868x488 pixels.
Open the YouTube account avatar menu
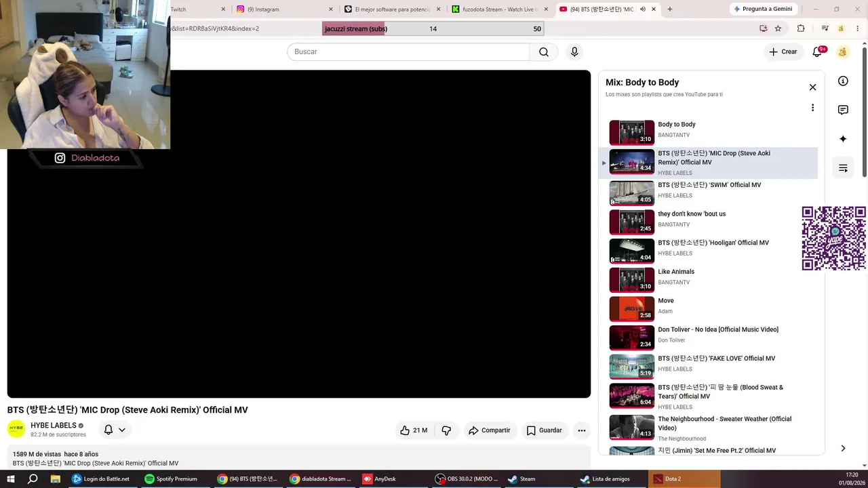click(843, 52)
